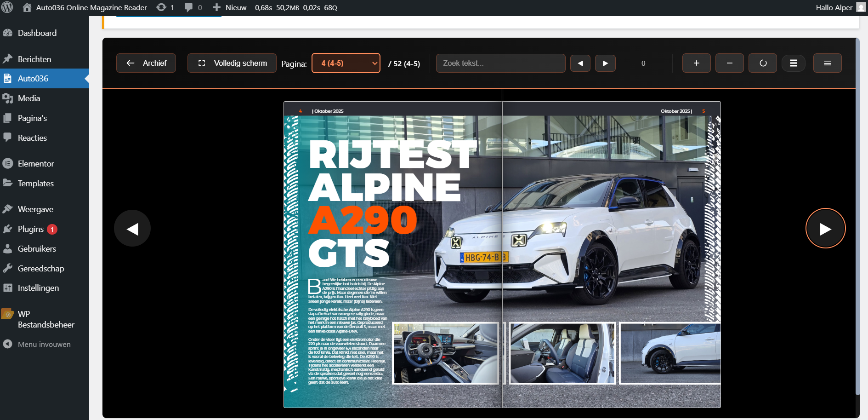Open the Pagina page selector dropdown
Viewport: 868px width, 420px height.
coord(346,63)
